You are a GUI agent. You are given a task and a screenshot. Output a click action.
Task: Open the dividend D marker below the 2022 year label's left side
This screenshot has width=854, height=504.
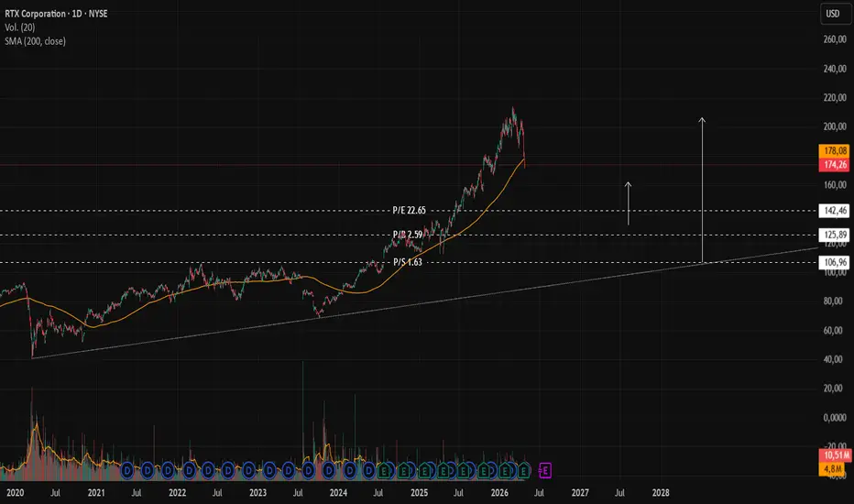(168, 470)
